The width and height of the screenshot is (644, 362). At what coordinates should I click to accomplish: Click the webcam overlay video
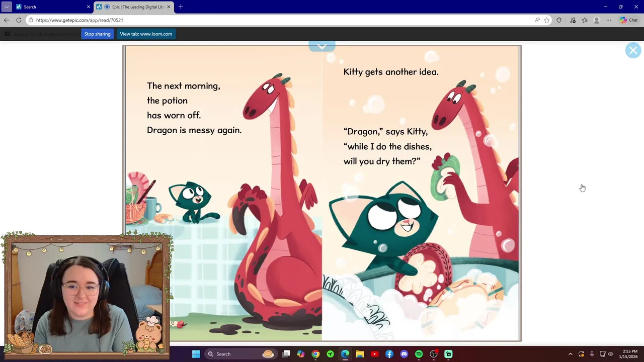(x=87, y=296)
